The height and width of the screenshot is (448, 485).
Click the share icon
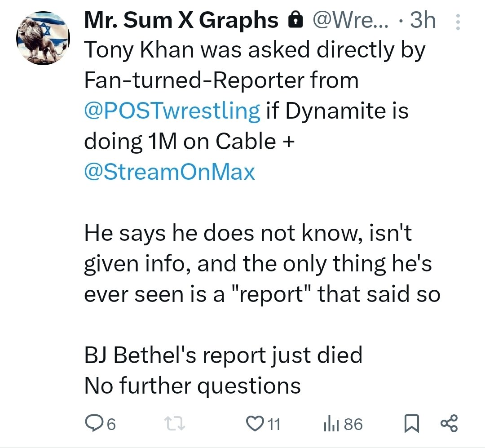point(449,424)
